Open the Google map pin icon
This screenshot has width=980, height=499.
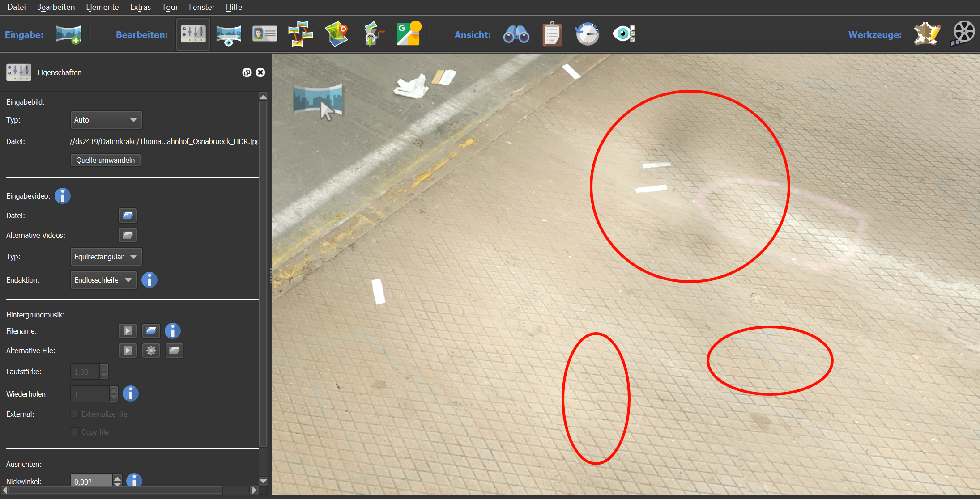[x=337, y=34]
